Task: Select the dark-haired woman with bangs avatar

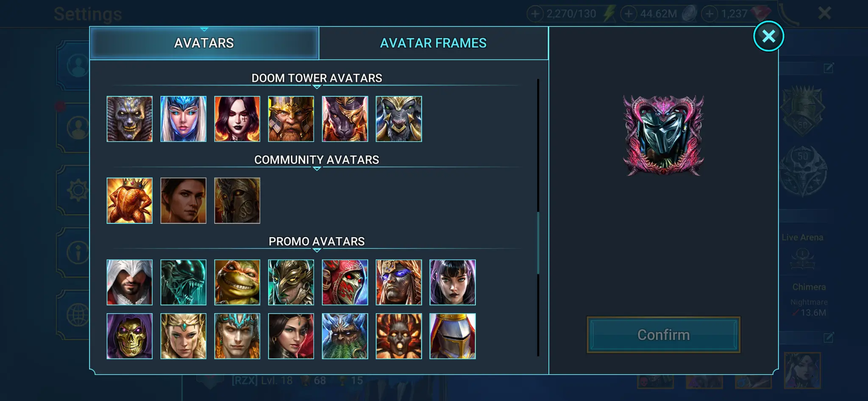Action: click(x=452, y=282)
